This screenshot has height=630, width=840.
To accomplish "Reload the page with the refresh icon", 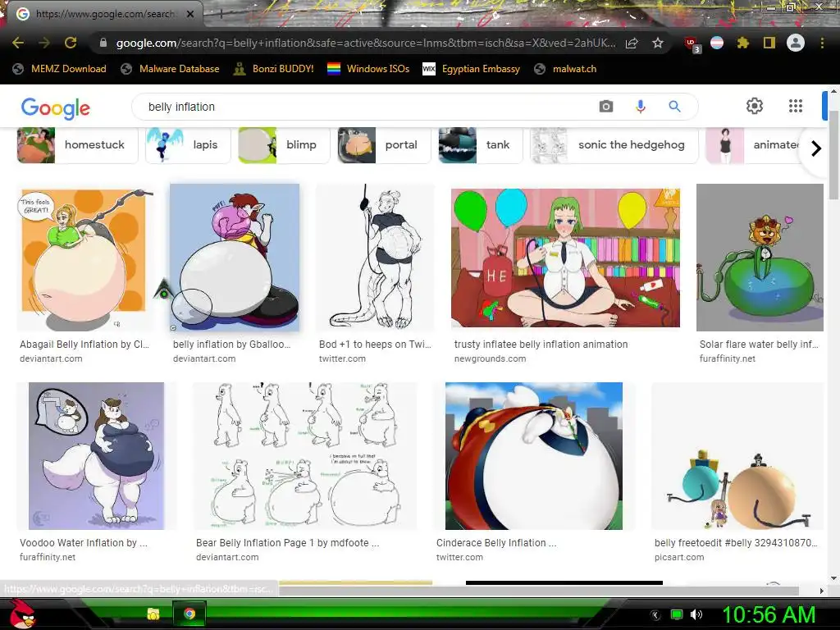I will [x=71, y=43].
